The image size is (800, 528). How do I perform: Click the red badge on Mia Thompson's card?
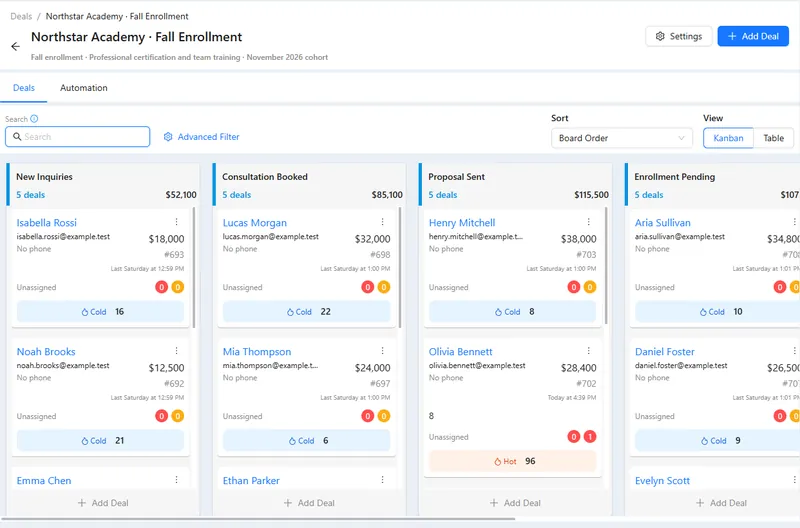tap(368, 416)
